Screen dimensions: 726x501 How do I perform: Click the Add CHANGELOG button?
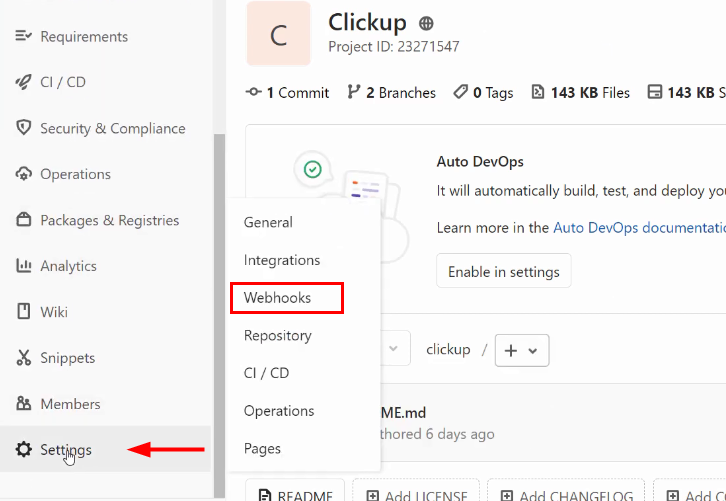click(565, 491)
